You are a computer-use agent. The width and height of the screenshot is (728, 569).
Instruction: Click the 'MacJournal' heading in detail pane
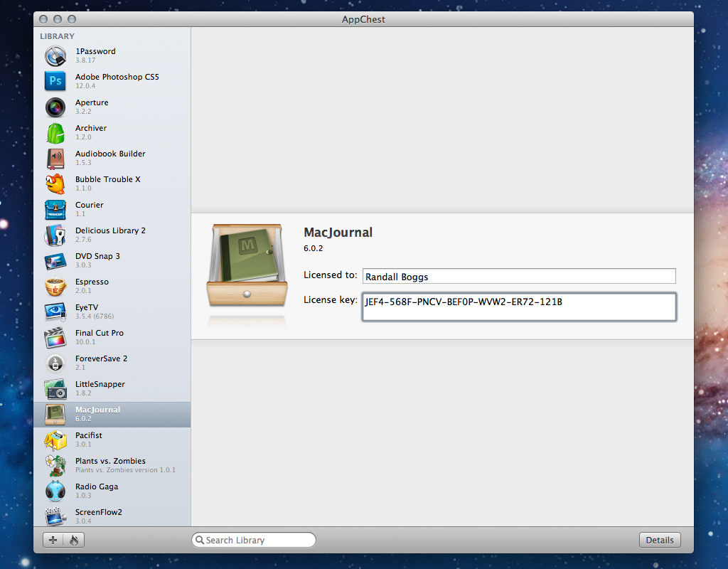[338, 233]
